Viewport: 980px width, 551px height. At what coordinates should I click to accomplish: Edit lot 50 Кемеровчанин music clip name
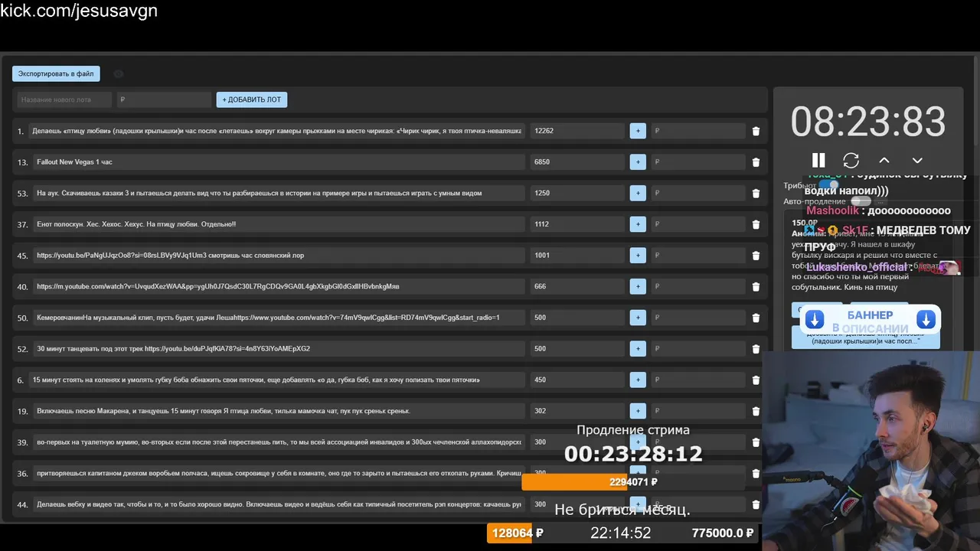pyautogui.click(x=279, y=318)
